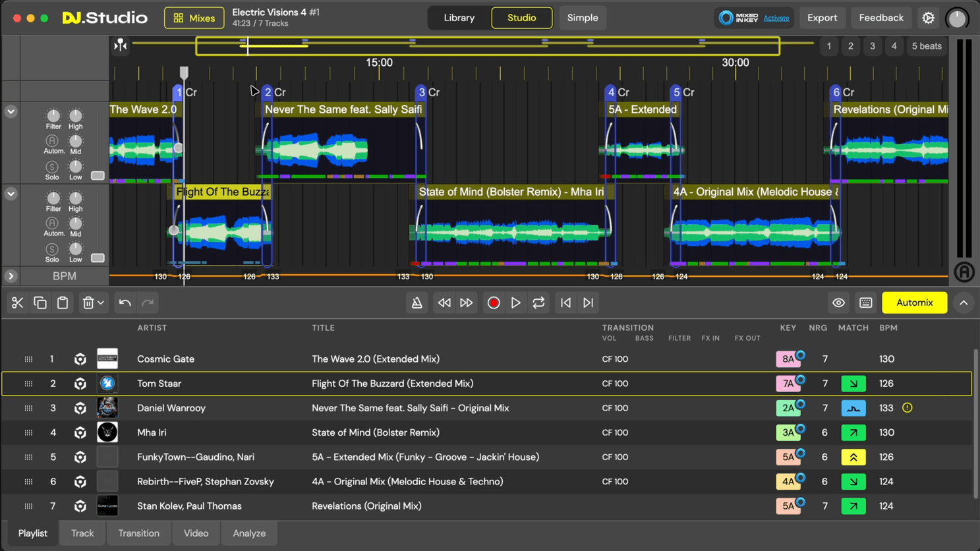Viewport: 980px width, 551px height.
Task: Click the metronome icon in transport bar
Action: click(x=417, y=303)
